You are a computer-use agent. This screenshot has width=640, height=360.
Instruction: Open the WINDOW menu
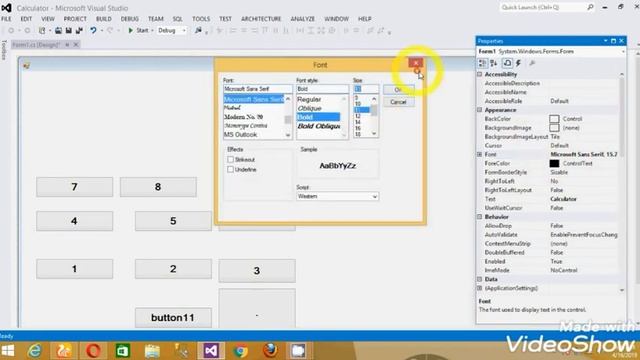pyautogui.click(x=336, y=19)
